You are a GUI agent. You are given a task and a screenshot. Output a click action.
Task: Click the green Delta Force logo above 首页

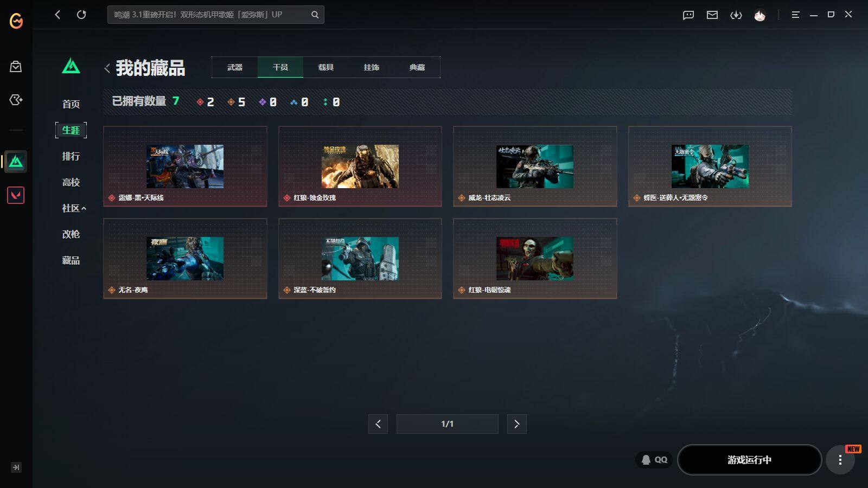point(71,66)
